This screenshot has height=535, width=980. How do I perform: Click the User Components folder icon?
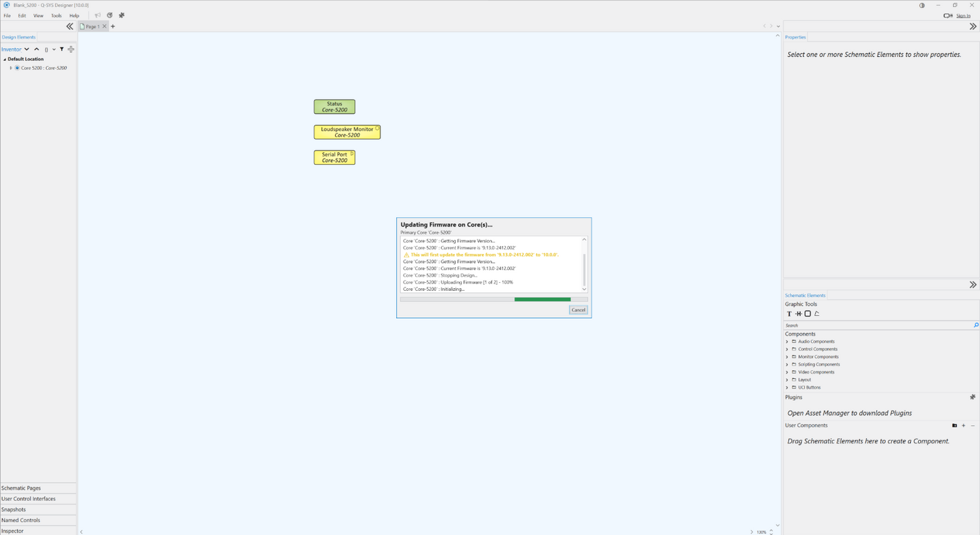(954, 426)
